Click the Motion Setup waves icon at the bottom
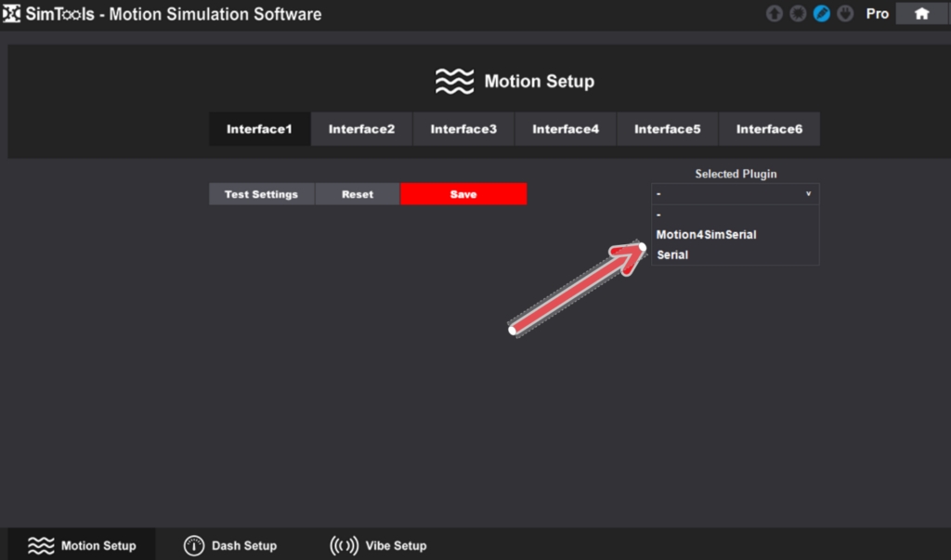 tap(41, 545)
